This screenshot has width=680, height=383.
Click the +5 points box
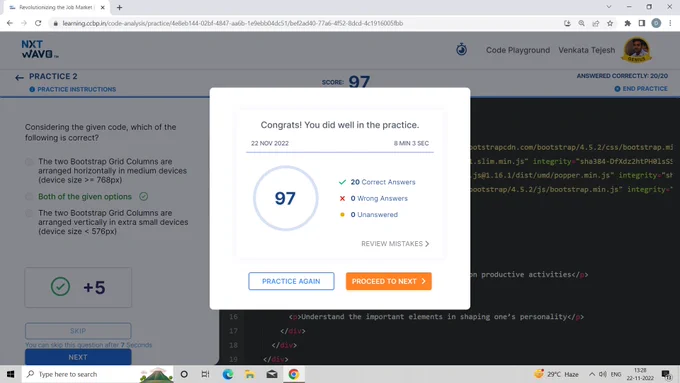click(78, 288)
